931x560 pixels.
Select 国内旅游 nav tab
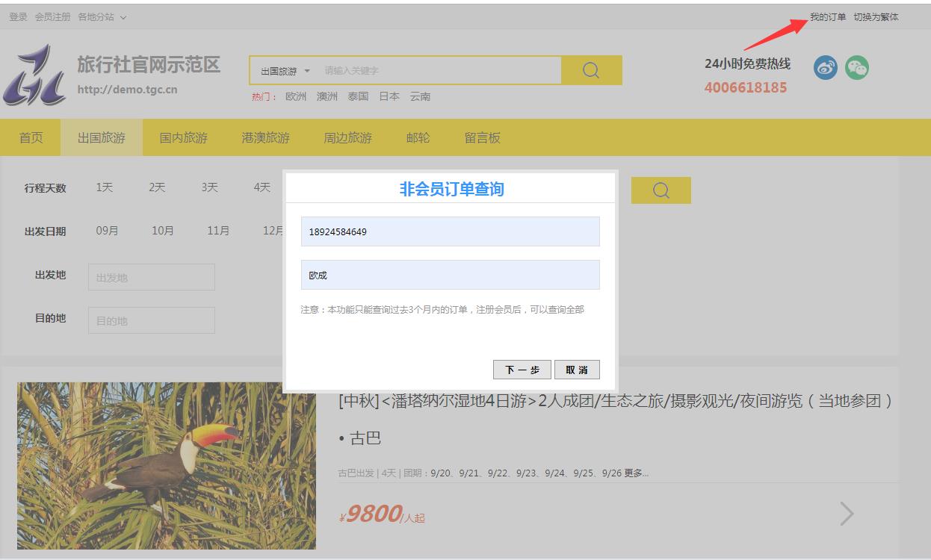tap(184, 137)
